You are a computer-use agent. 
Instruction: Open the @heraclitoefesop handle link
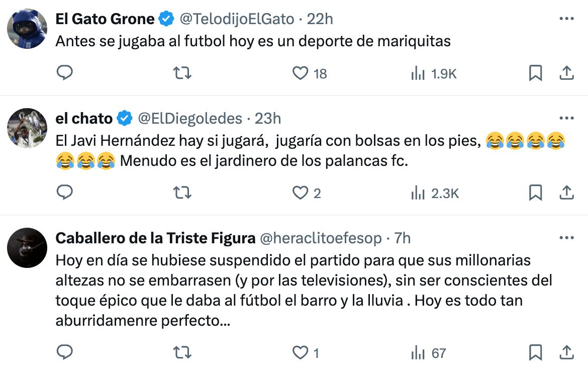(320, 238)
